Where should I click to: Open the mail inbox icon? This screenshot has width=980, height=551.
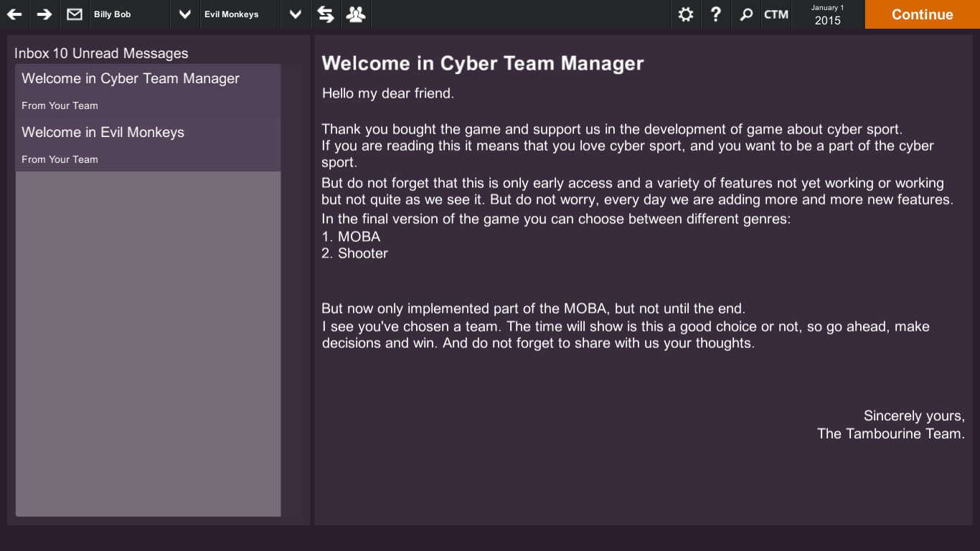(x=74, y=14)
